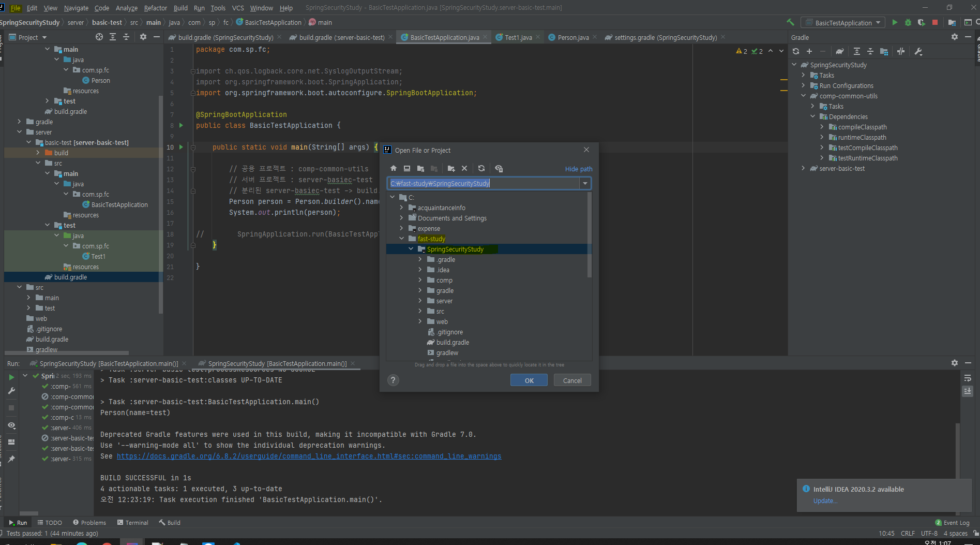Open BasicTestApplication run configuration dropdown

coord(843,23)
